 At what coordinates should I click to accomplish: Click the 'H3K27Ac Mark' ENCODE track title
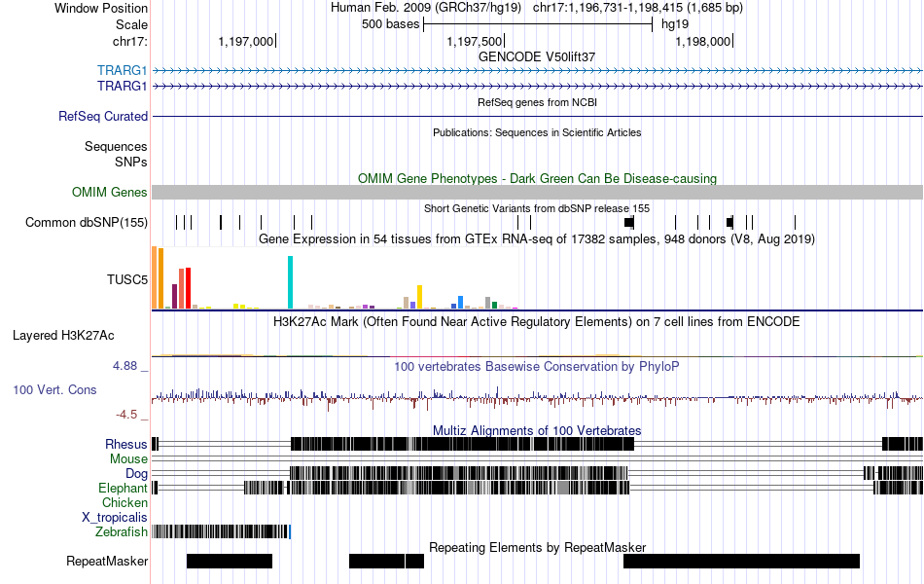pos(537,321)
